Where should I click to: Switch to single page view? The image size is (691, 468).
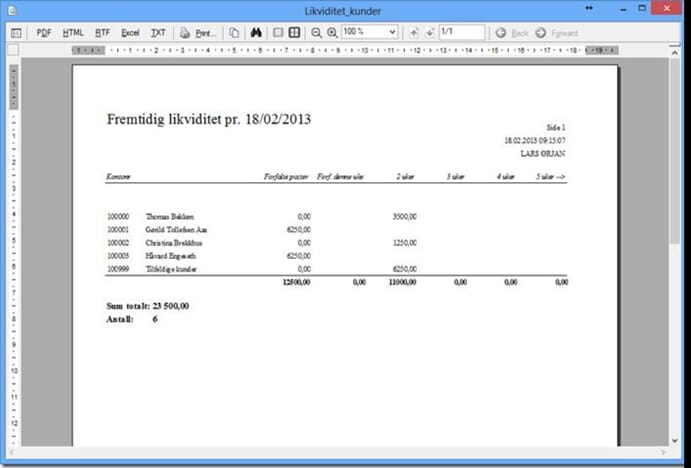pos(278,32)
